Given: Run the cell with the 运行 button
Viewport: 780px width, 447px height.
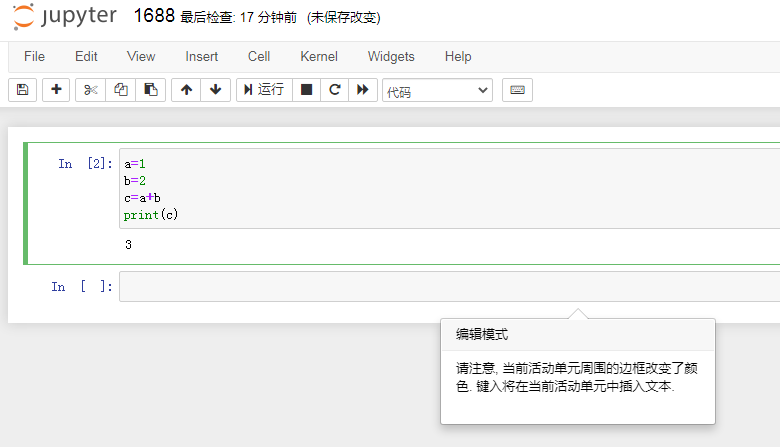Looking at the screenshot, I should tap(264, 89).
